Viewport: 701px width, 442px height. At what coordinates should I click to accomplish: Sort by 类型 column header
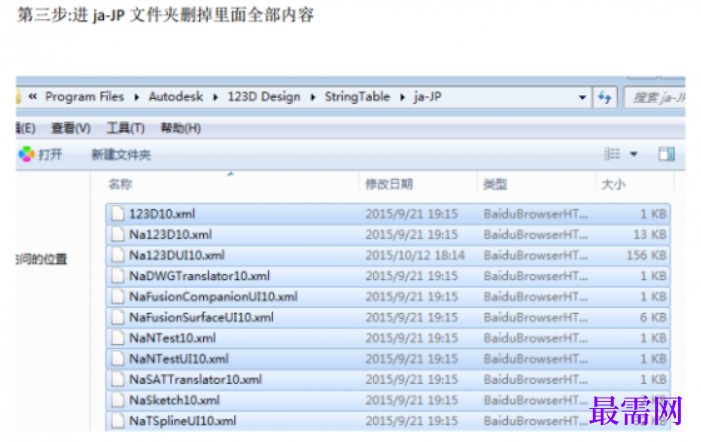495,184
